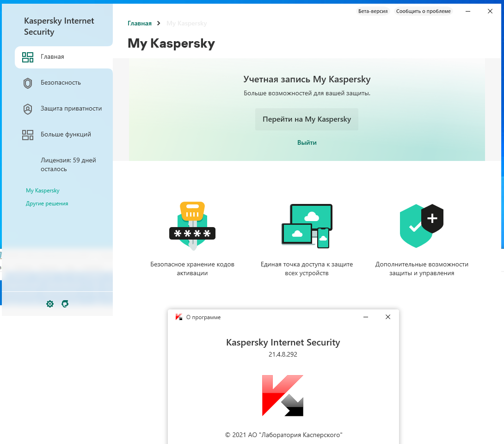Click the My Kaspersky page heading

point(172,43)
